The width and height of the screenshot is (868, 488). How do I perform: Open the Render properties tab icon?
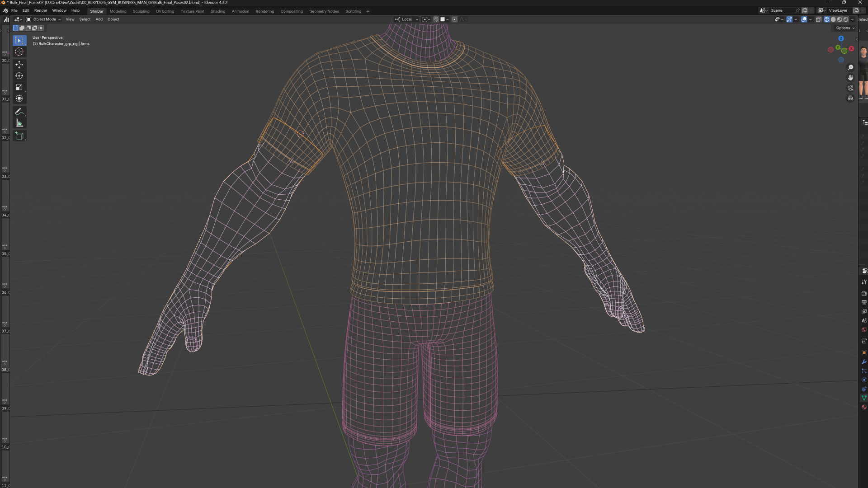864,293
